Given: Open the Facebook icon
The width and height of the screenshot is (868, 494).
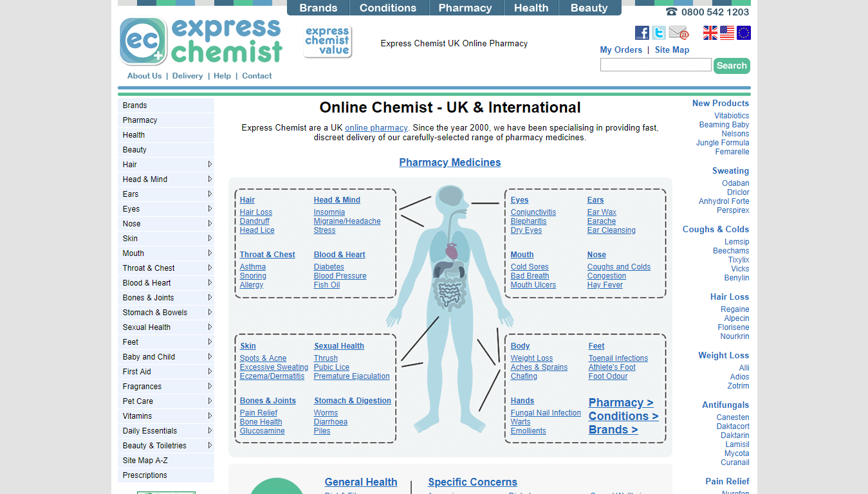Looking at the screenshot, I should tap(642, 33).
